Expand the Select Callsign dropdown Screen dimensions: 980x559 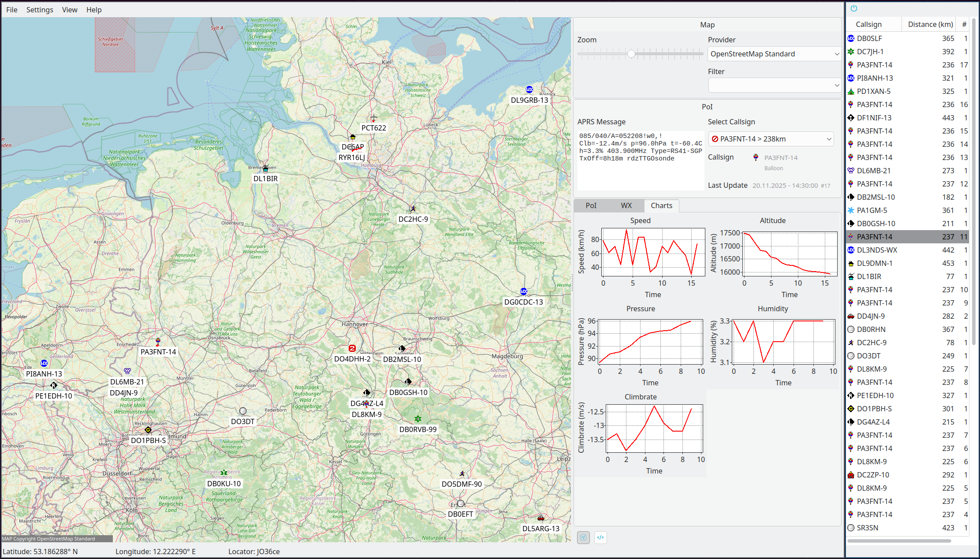771,139
